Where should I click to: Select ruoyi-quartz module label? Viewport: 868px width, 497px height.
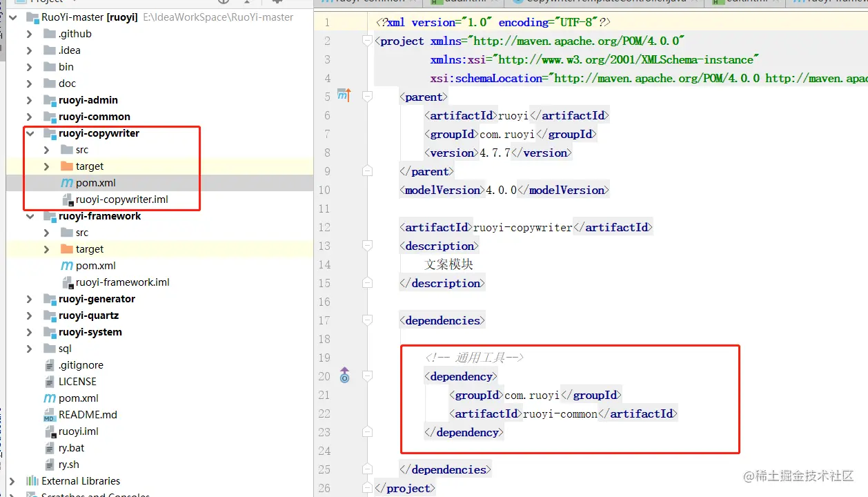coord(88,315)
